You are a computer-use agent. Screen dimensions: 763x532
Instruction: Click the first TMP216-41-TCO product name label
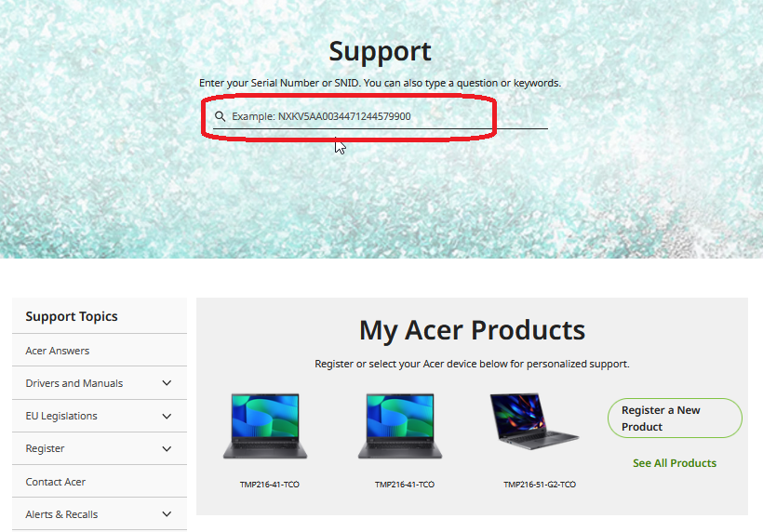coord(270,485)
